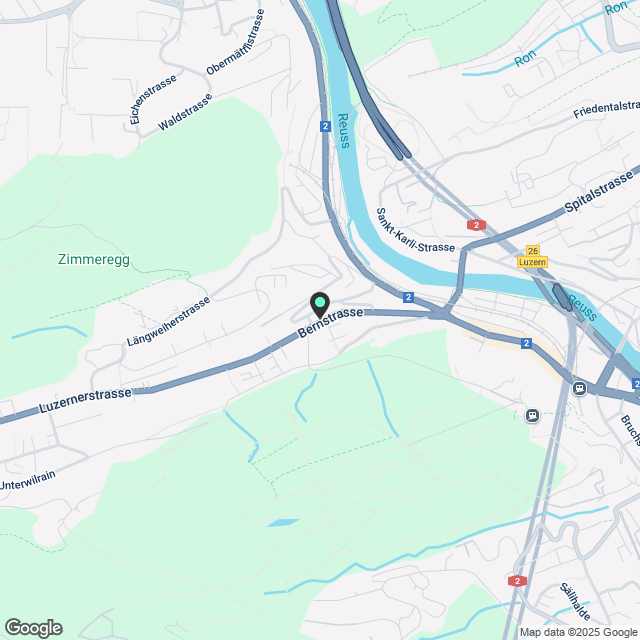
Task: Click the blue route 2 badge right of the pin
Action: (408, 298)
